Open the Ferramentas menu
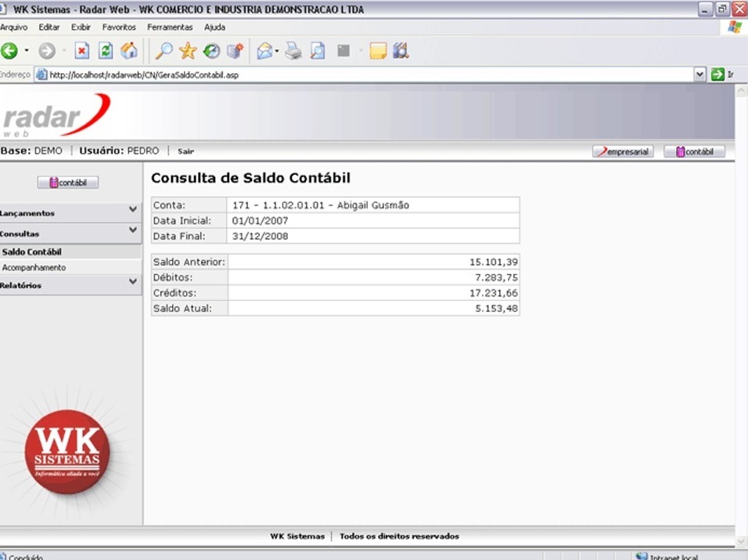Viewport: 748px width, 560px height. click(170, 27)
